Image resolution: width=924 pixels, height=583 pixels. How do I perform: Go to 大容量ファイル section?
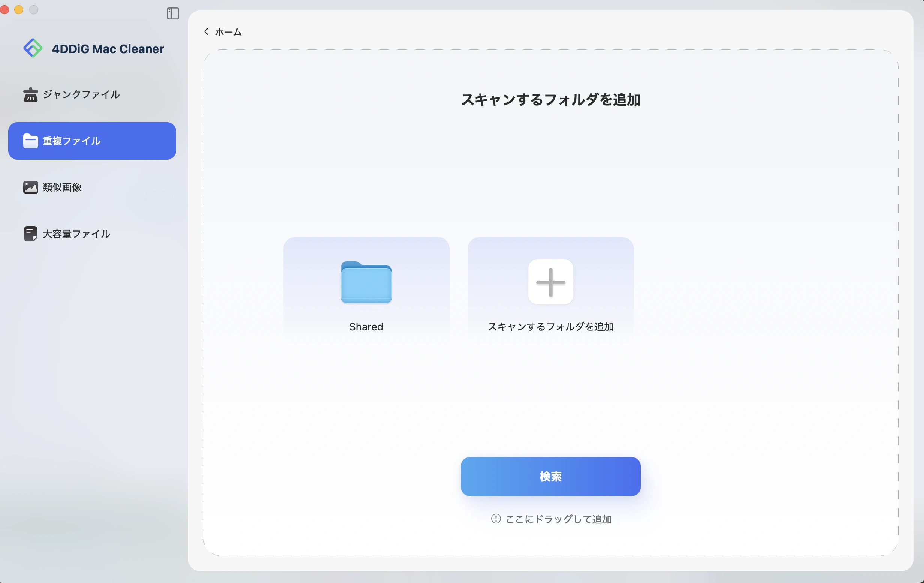pos(92,234)
